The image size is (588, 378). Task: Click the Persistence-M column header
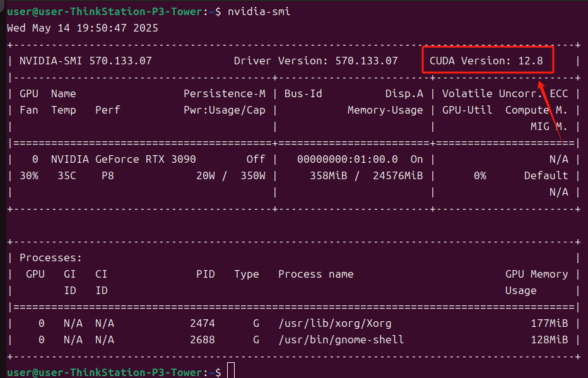[x=224, y=94]
